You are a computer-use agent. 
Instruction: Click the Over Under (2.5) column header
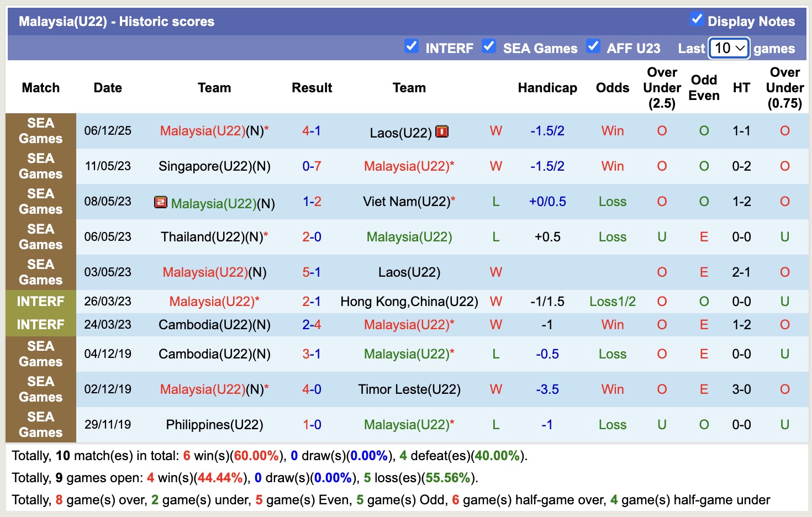pyautogui.click(x=662, y=88)
